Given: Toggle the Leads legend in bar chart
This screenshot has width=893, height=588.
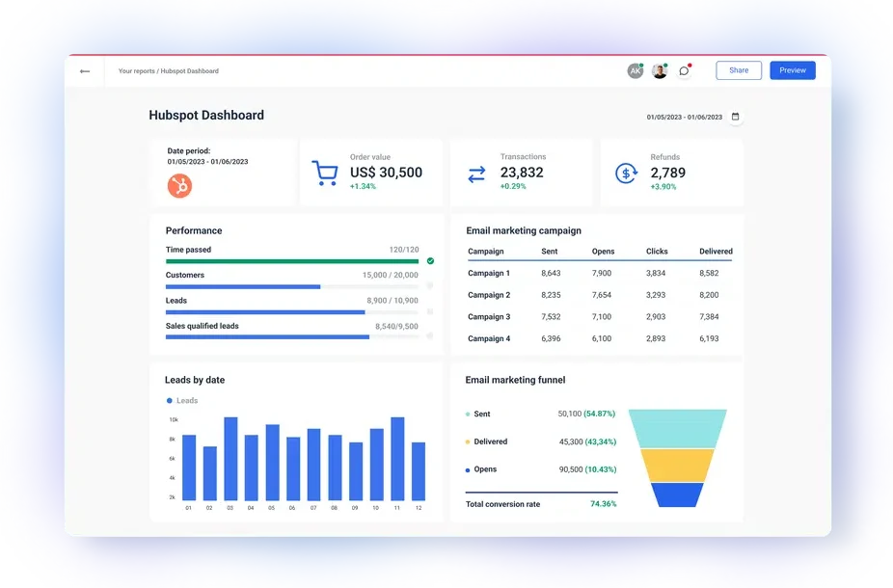Looking at the screenshot, I should pyautogui.click(x=182, y=401).
